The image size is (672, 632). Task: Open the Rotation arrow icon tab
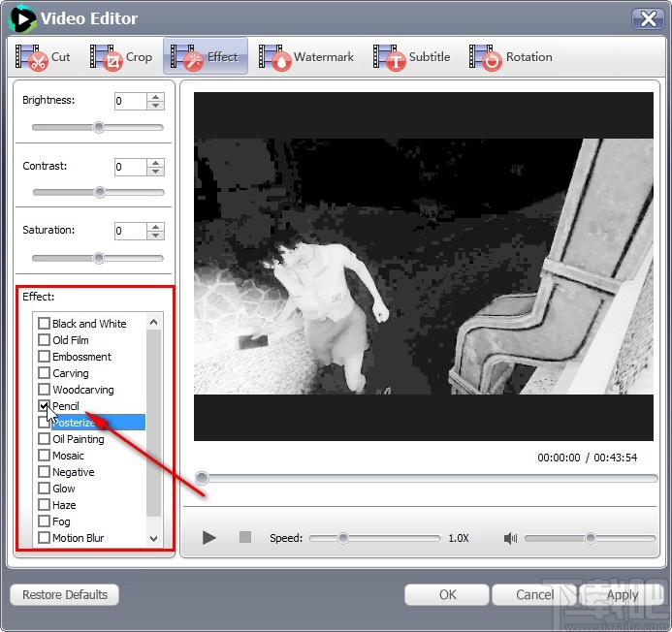click(x=485, y=57)
